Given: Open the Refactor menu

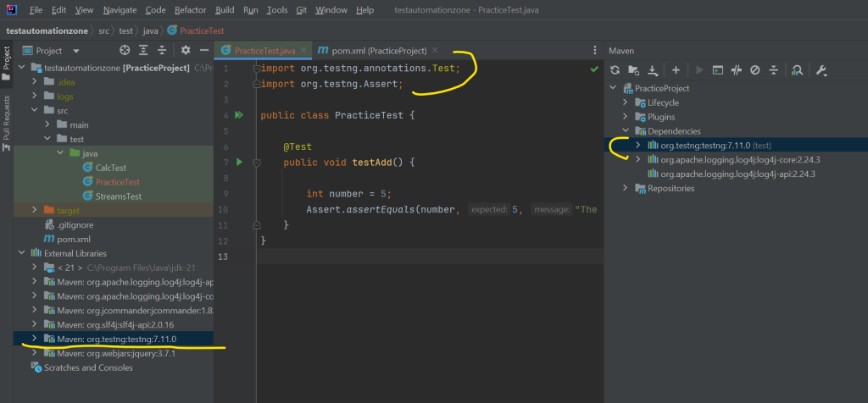Looking at the screenshot, I should click(191, 10).
